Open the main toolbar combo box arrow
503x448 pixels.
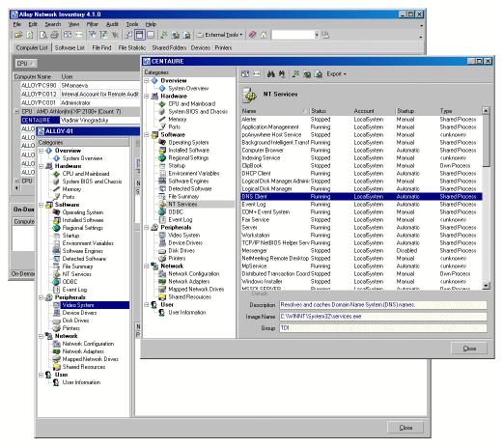click(317, 35)
